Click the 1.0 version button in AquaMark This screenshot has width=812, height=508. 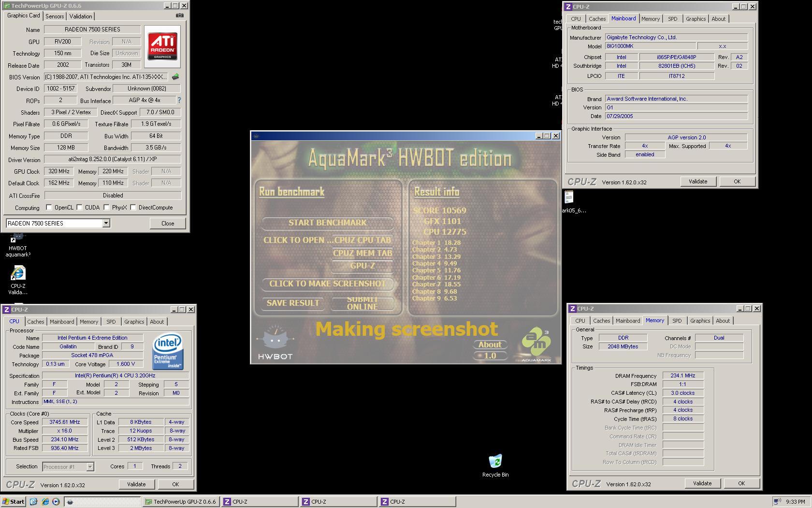click(x=490, y=356)
